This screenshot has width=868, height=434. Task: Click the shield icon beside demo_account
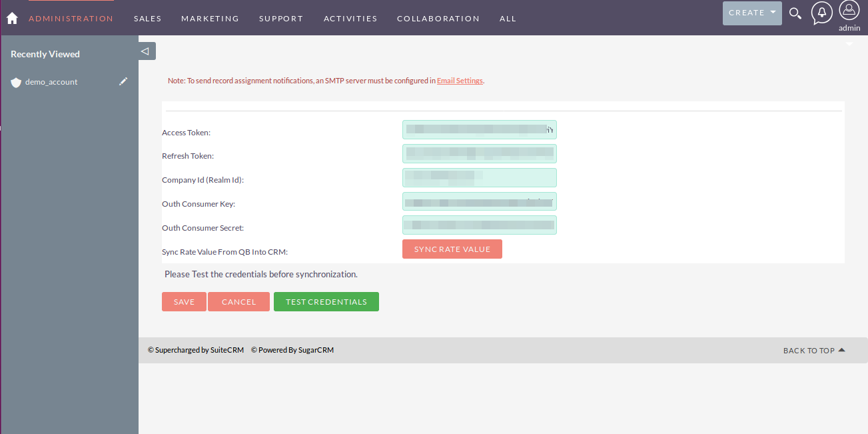tap(16, 82)
